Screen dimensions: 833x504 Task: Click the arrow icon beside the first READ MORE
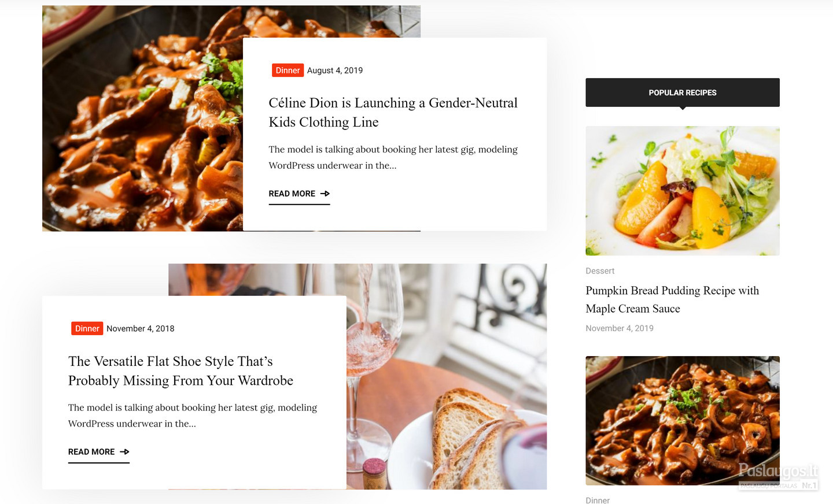tap(325, 194)
